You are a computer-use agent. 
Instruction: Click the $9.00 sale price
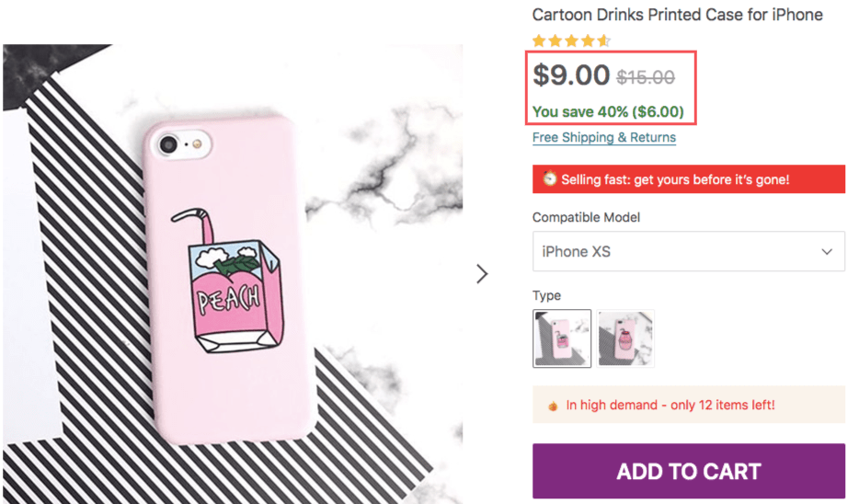[571, 75]
